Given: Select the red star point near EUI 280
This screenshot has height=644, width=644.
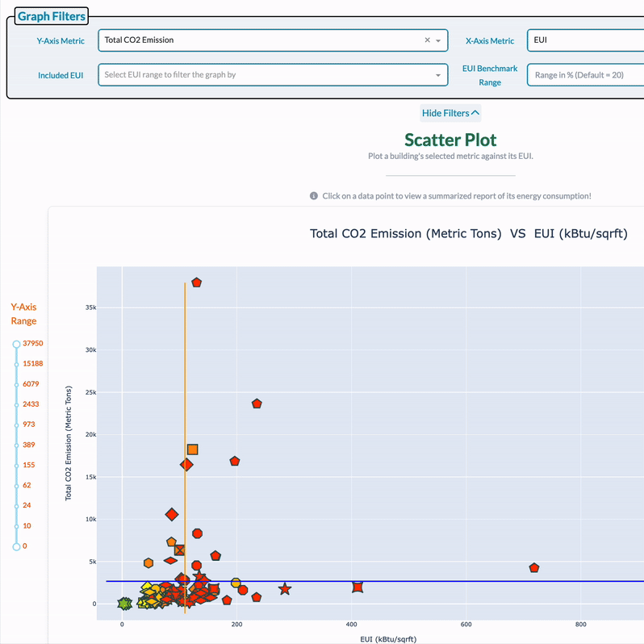Looking at the screenshot, I should [x=285, y=590].
